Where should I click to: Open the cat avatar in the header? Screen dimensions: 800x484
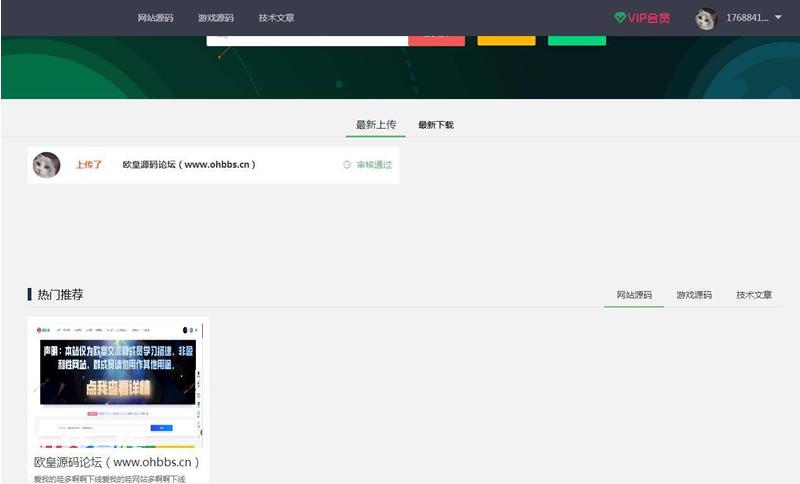click(x=706, y=18)
